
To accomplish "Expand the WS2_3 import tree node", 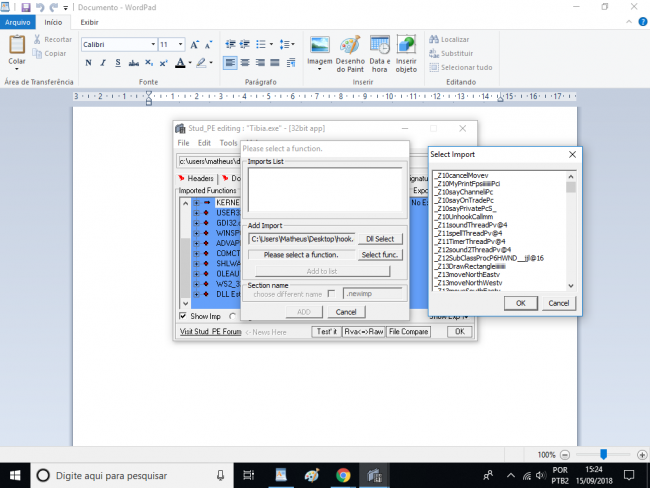I will click(196, 284).
